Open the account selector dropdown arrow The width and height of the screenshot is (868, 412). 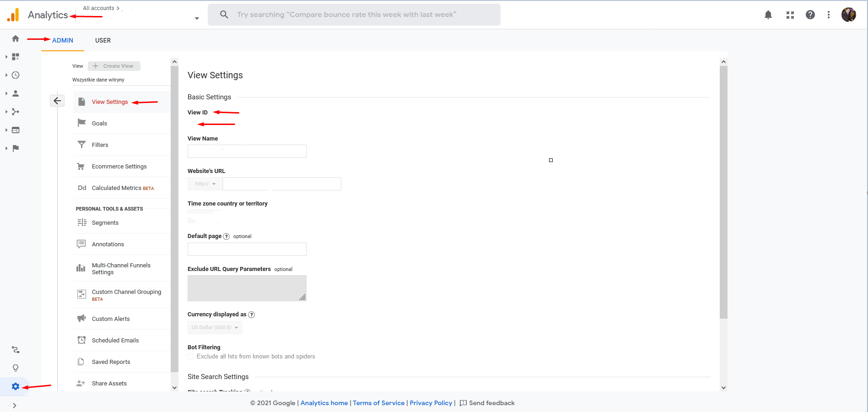[197, 19]
